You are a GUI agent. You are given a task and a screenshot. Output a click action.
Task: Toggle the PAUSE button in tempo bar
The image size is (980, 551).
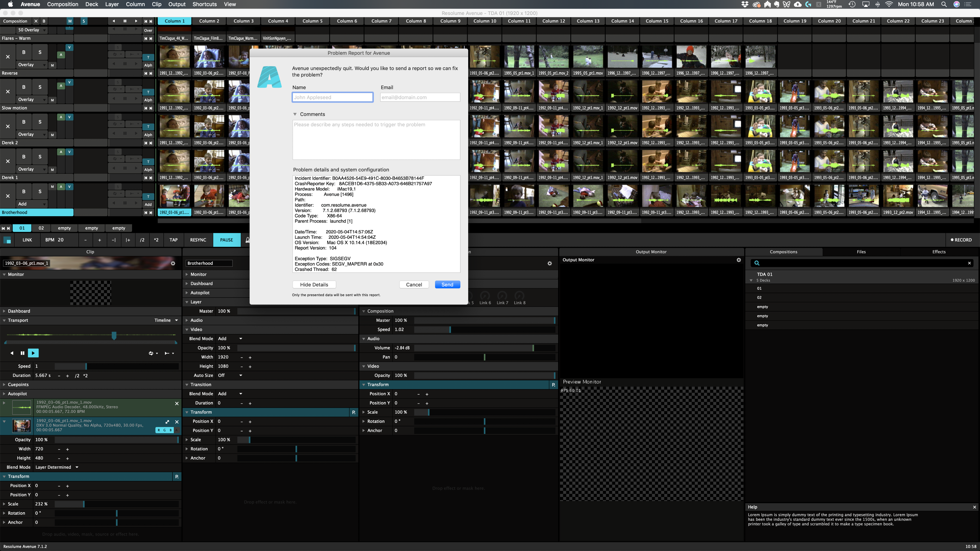[x=226, y=240]
